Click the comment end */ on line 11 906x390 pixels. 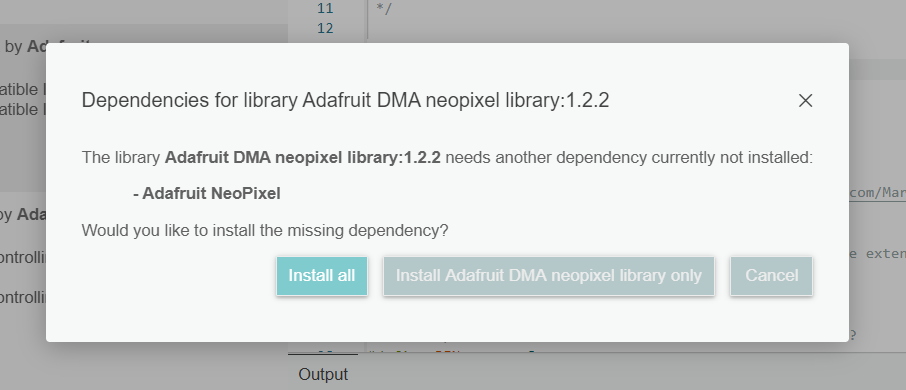384,8
